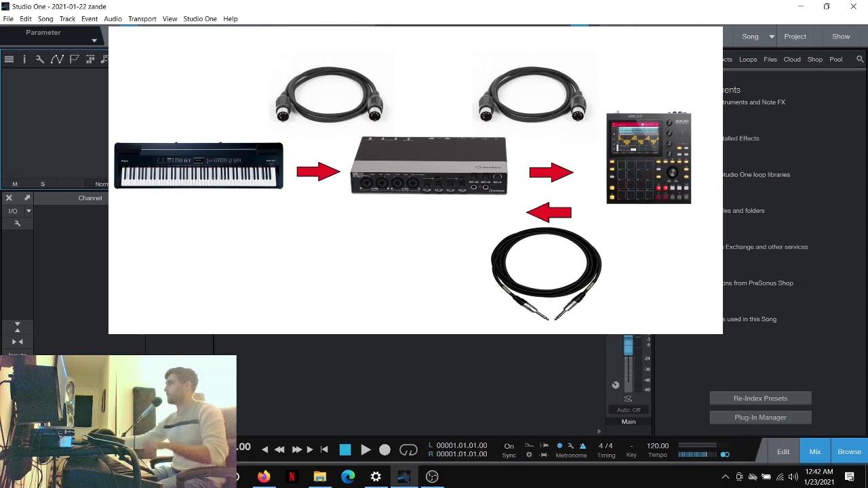Screen dimensions: 868x488
Task: Click the blue Stop button
Action: (345, 450)
